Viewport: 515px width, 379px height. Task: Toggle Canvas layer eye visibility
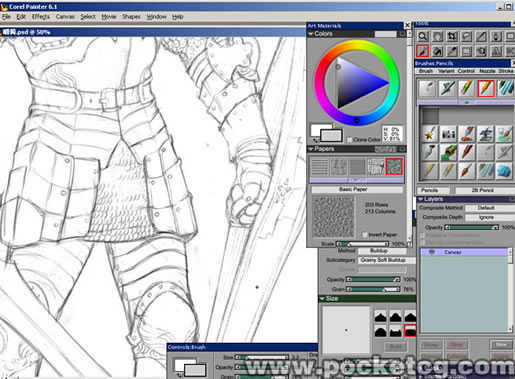432,252
